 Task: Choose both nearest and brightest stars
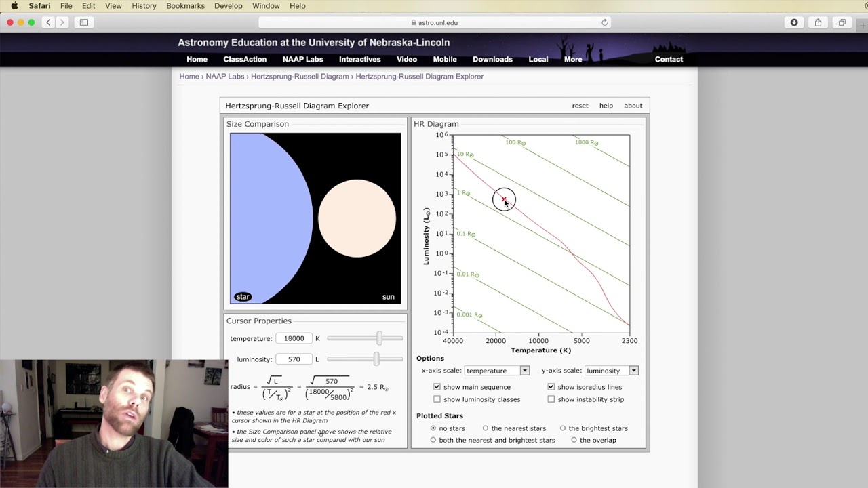point(433,440)
